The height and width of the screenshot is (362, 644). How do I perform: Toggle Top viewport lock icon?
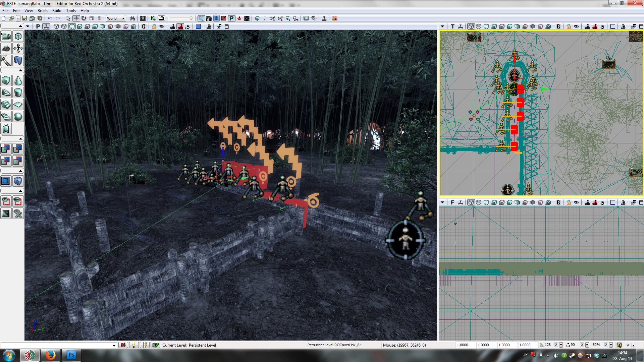click(x=569, y=26)
